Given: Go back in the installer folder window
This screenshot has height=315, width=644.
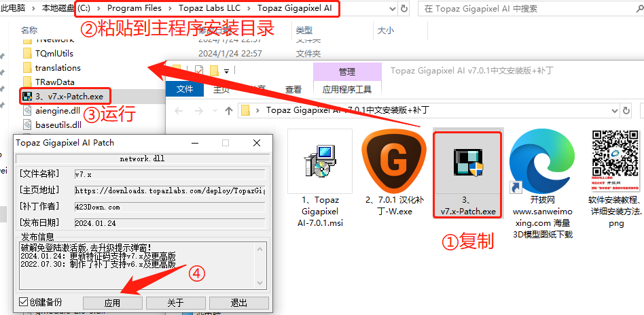Looking at the screenshot, I should [x=179, y=111].
